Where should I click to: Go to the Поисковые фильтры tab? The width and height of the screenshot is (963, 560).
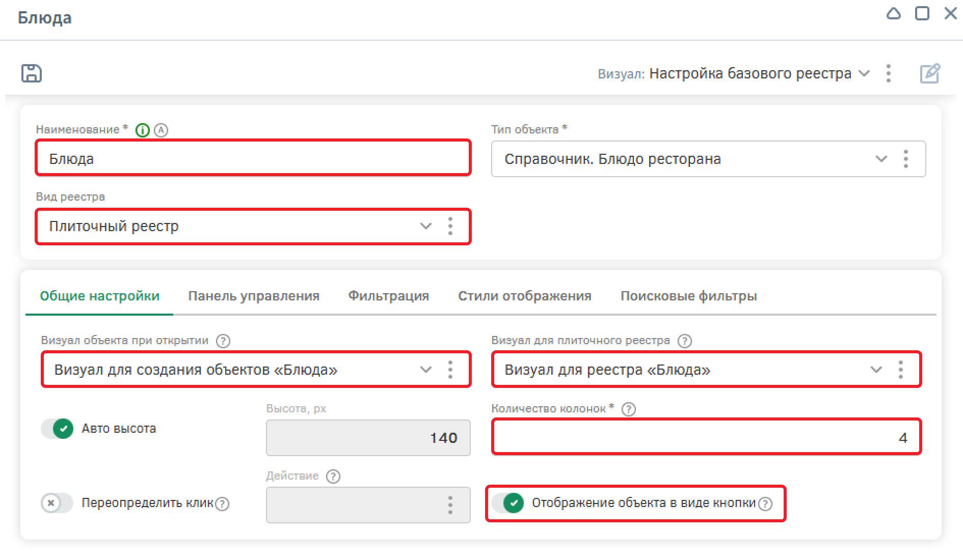pyautogui.click(x=688, y=296)
